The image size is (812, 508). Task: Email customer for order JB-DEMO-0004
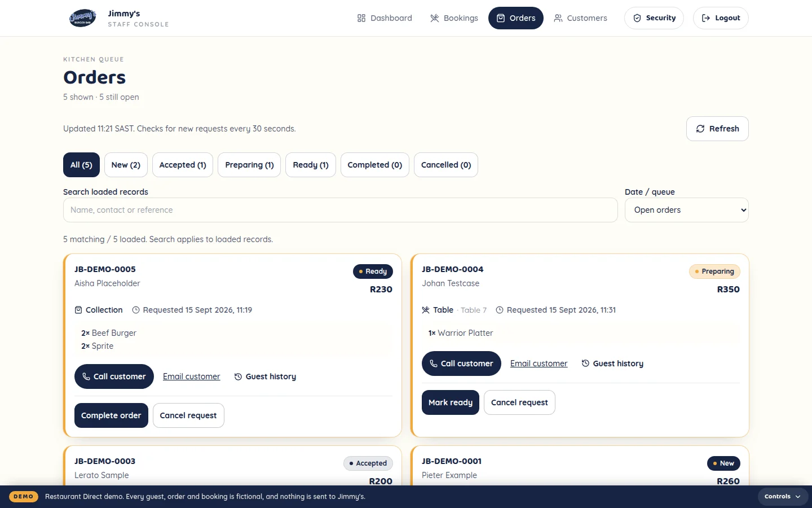point(539,364)
